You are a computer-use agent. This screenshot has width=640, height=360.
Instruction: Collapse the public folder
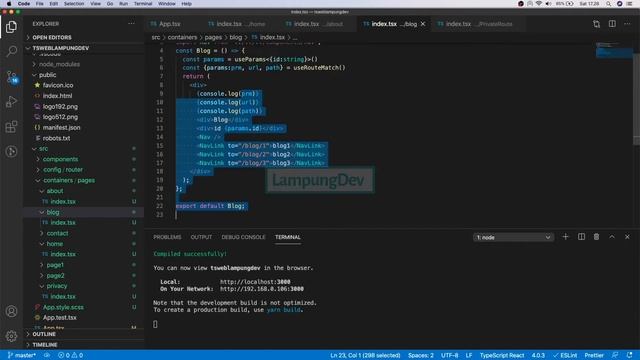(47, 75)
